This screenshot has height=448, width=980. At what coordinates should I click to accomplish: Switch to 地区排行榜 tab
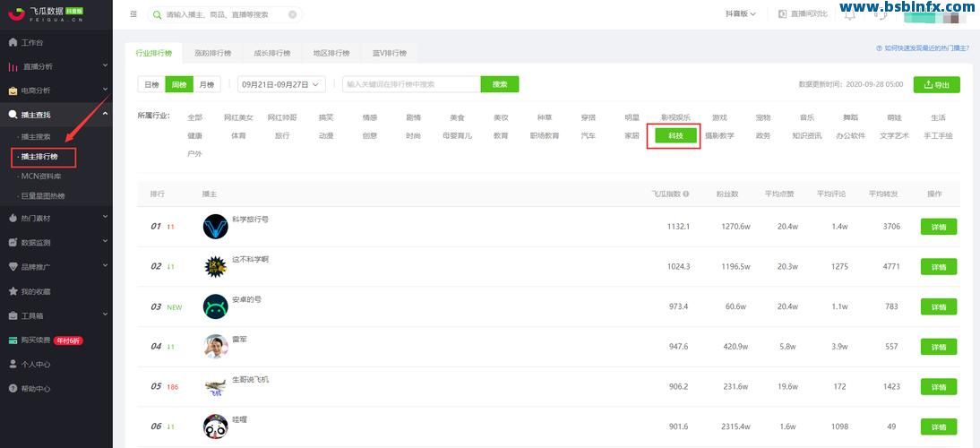tap(331, 53)
